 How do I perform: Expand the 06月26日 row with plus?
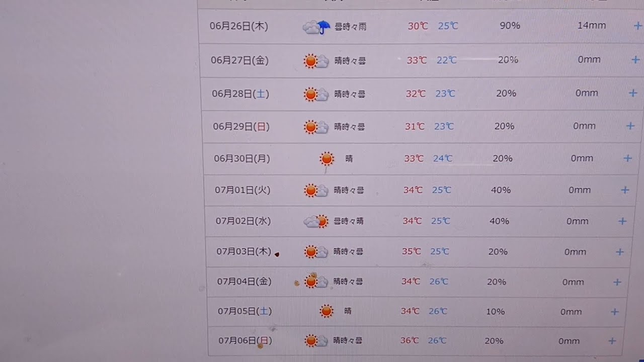coord(637,26)
